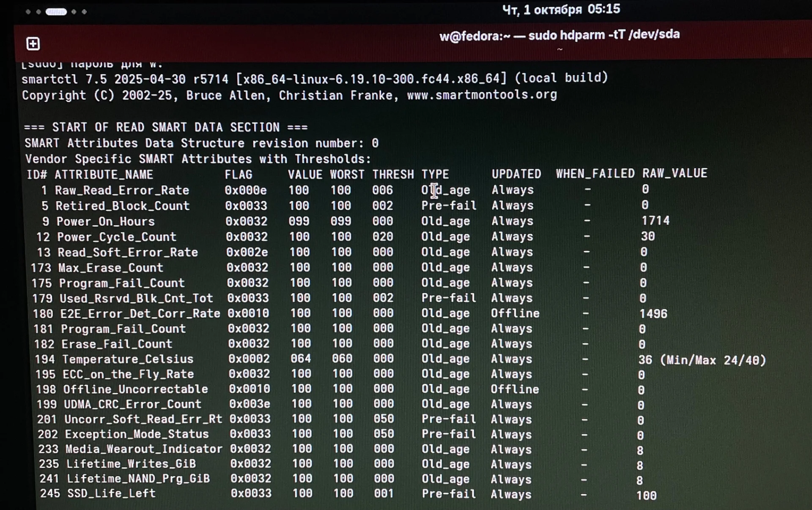The height and width of the screenshot is (510, 812).
Task: Click the 0x000e flag value
Action: 246,190
